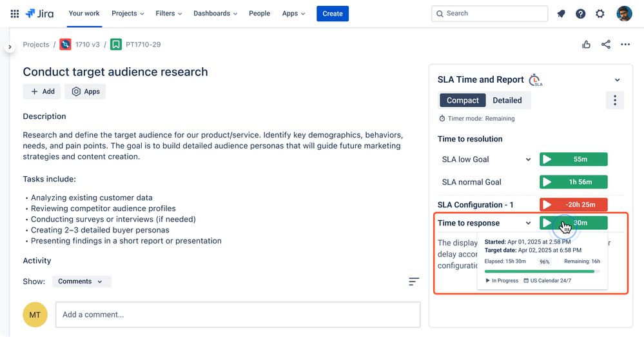Click the Description heading
The height and width of the screenshot is (337, 644).
tap(44, 116)
